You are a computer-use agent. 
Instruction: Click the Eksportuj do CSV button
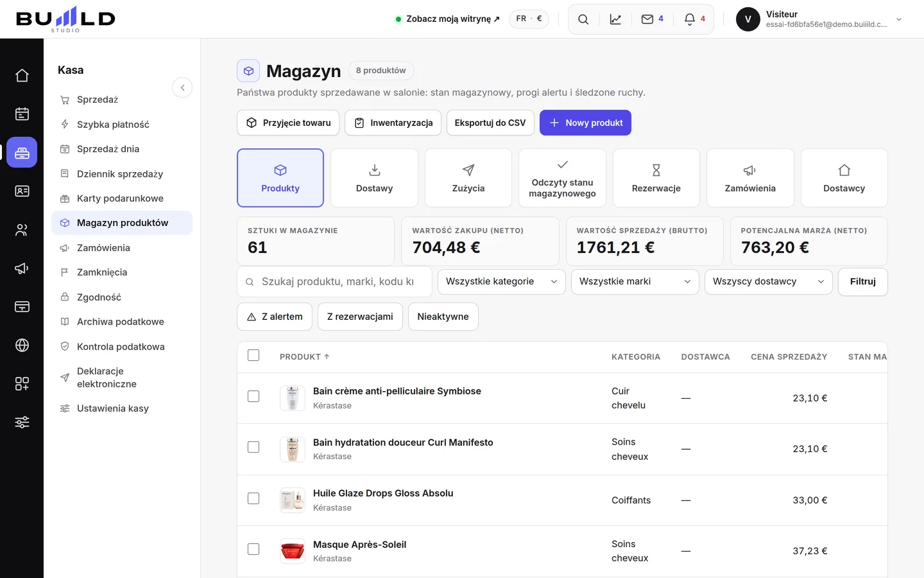coord(490,123)
